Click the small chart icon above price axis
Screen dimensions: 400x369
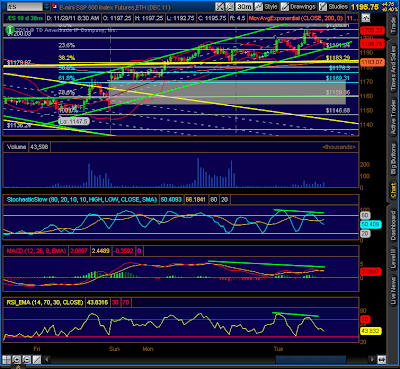tap(365, 18)
